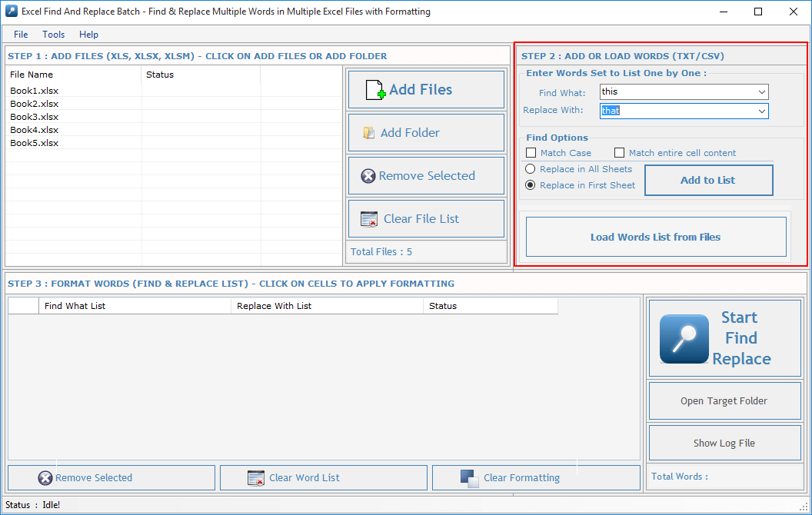Click the Add Files button label
The image size is (812, 515).
[x=421, y=89]
